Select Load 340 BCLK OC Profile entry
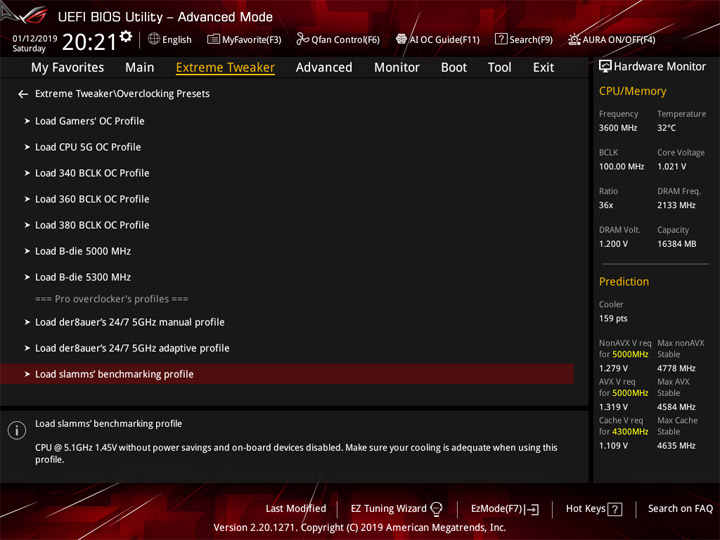720x540 pixels. (x=92, y=173)
